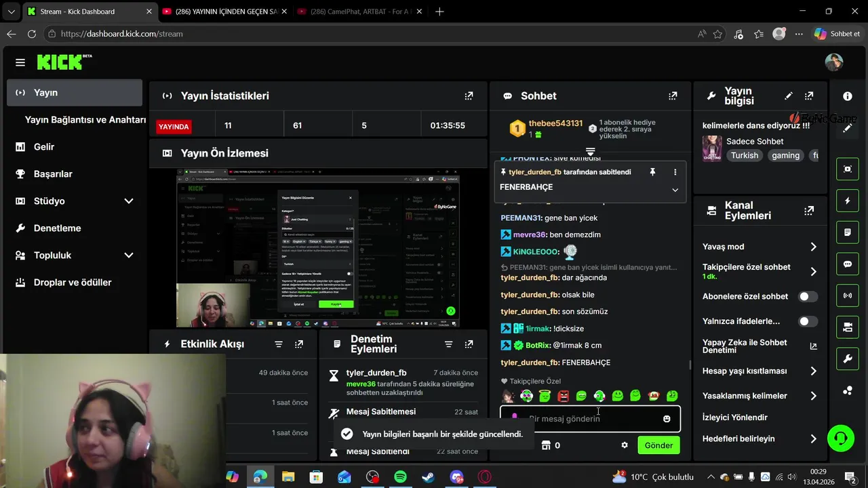Pop out the Kanal Eylemleri panel
Screen dimensions: 868x488
[809, 211]
